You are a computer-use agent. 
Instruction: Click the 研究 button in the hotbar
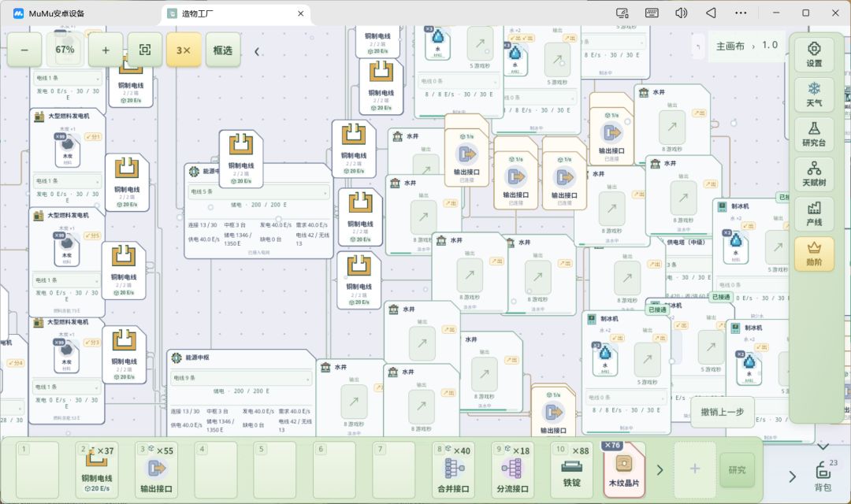pyautogui.click(x=737, y=470)
